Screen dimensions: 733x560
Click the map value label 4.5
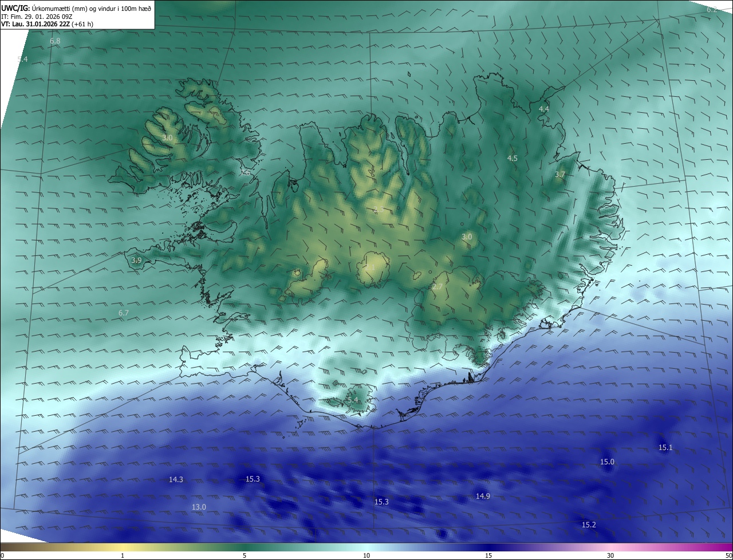pos(513,158)
